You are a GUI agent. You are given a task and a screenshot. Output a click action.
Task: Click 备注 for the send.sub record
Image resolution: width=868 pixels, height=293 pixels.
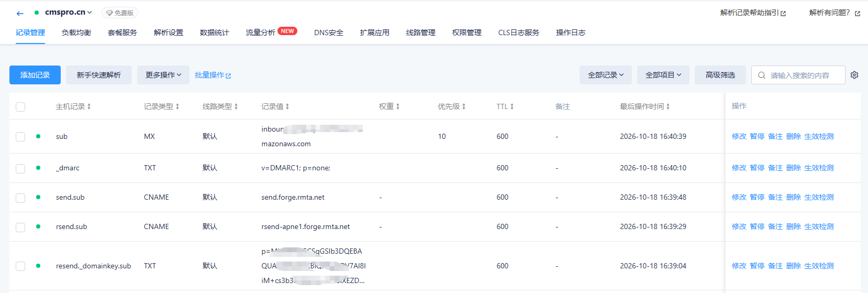(x=775, y=197)
